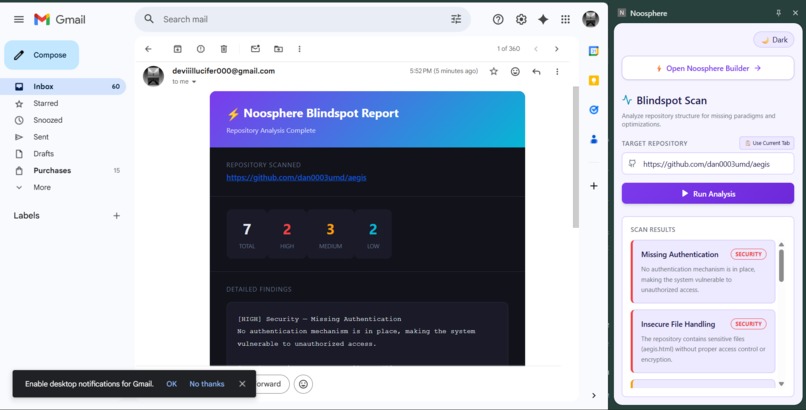Run Analysis in Noosphere
Viewport: 806px width, 410px height.
tap(708, 194)
